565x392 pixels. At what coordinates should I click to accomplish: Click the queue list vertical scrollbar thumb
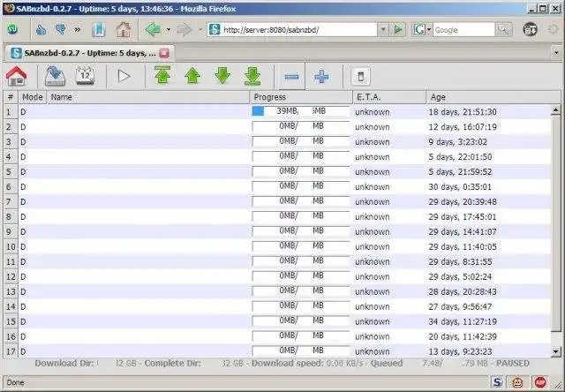(556, 222)
